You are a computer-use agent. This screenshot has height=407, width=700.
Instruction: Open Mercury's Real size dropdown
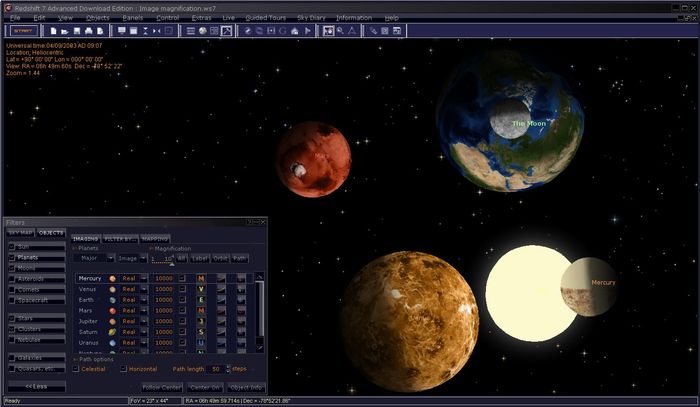pos(144,278)
